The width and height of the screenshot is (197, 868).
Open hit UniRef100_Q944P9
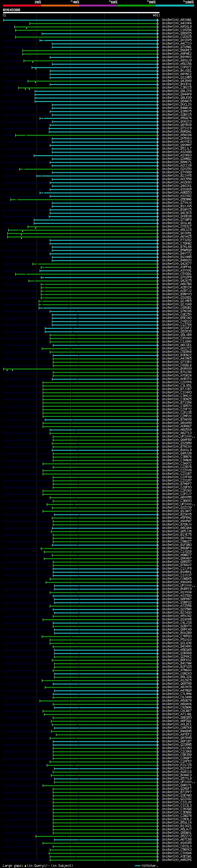coord(176,94)
